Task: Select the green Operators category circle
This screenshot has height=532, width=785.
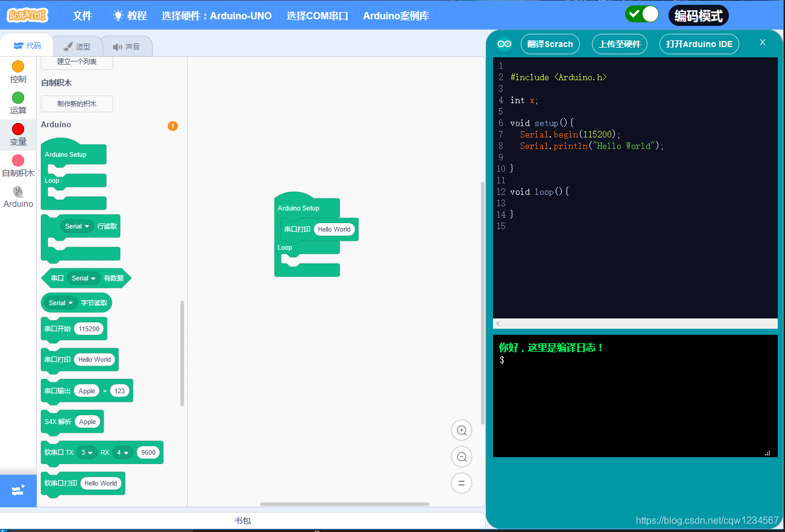Action: [18, 98]
